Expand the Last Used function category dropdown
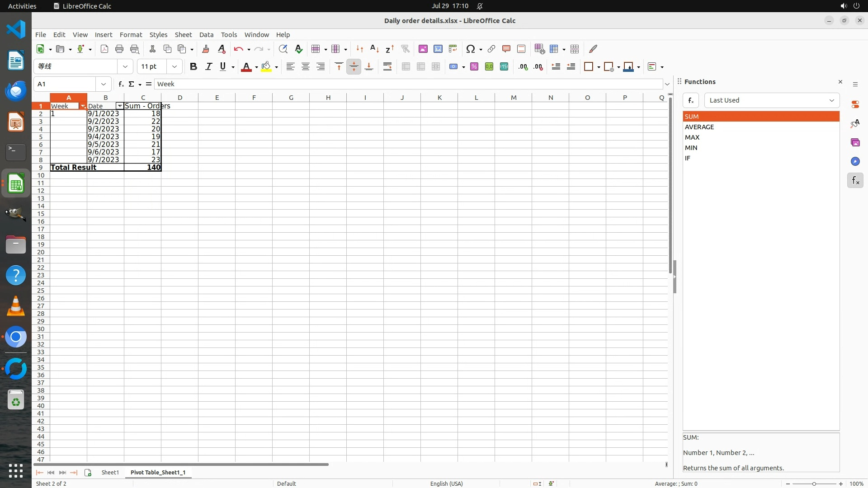 pyautogui.click(x=772, y=100)
